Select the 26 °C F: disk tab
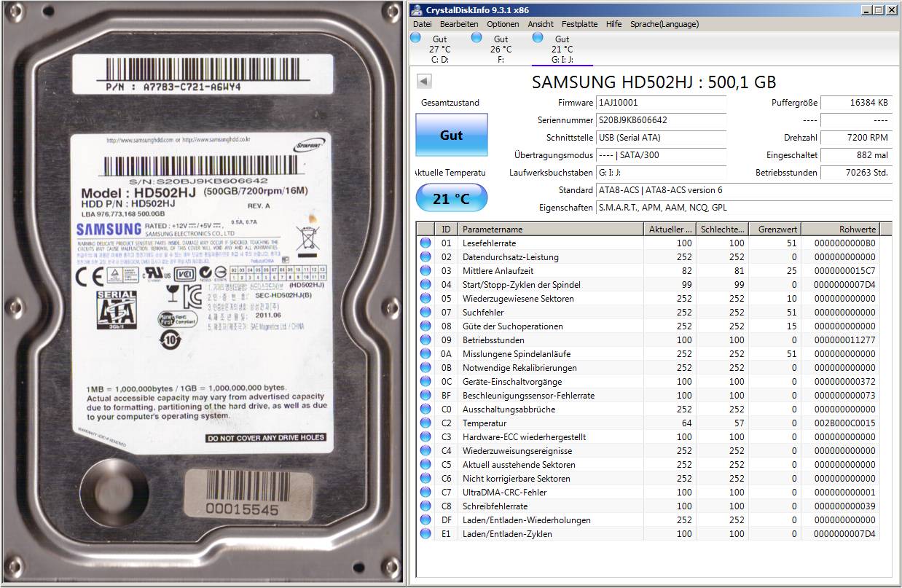 [x=501, y=49]
